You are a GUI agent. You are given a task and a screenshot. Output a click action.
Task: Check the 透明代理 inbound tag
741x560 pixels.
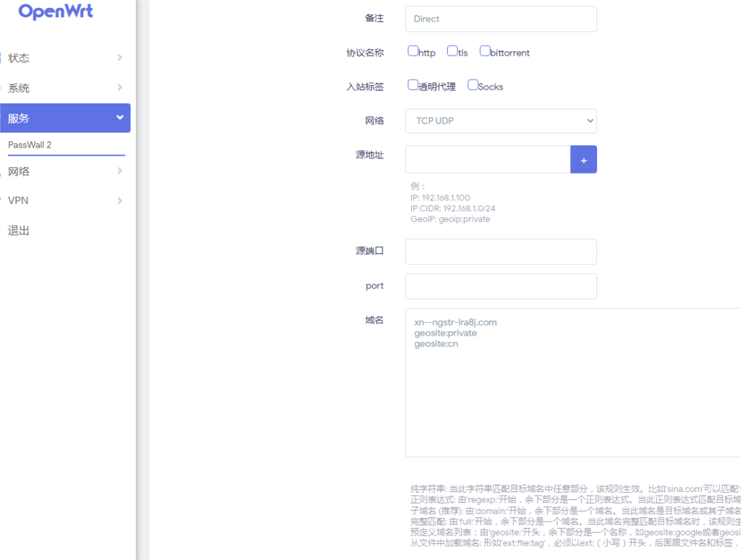413,85
